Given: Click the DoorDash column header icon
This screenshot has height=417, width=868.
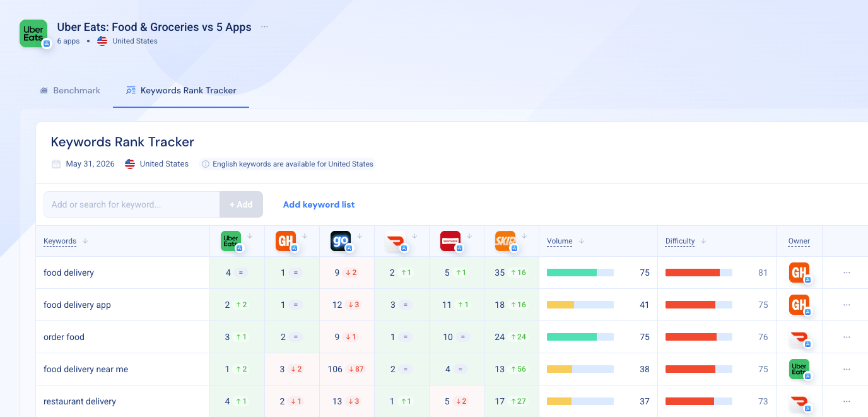Looking at the screenshot, I should [396, 241].
